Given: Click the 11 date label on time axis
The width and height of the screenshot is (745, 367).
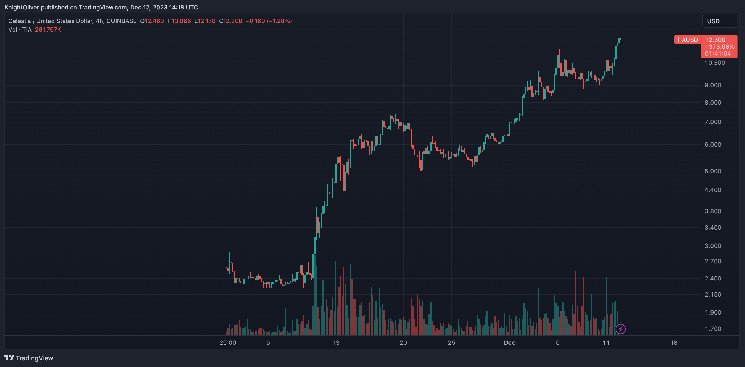Looking at the screenshot, I should click(606, 342).
